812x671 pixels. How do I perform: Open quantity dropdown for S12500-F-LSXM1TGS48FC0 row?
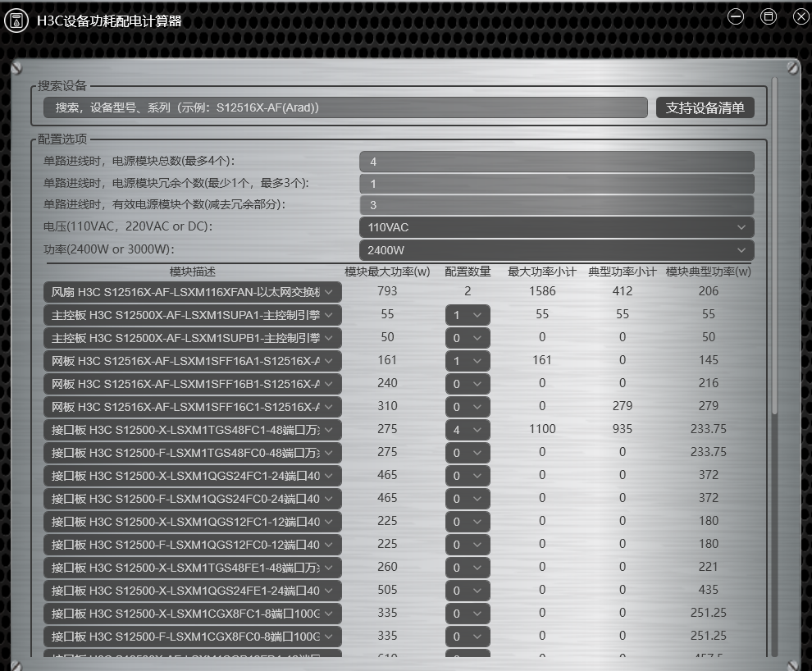click(x=468, y=453)
